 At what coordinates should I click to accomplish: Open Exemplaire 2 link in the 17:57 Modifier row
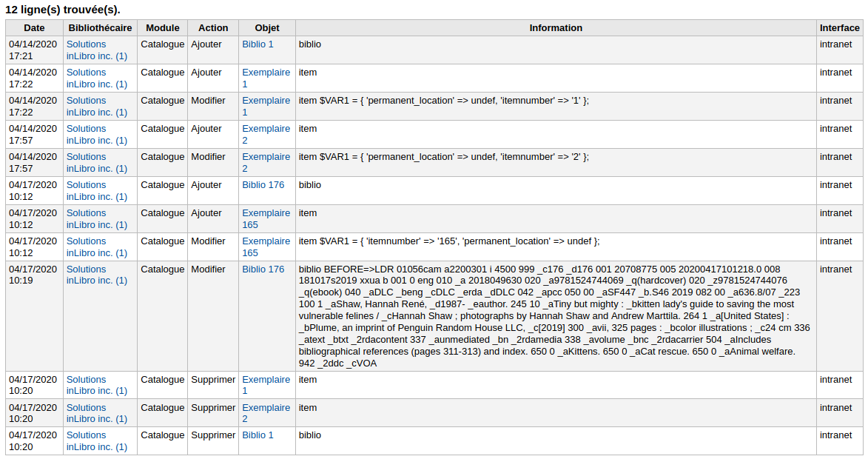click(266, 157)
